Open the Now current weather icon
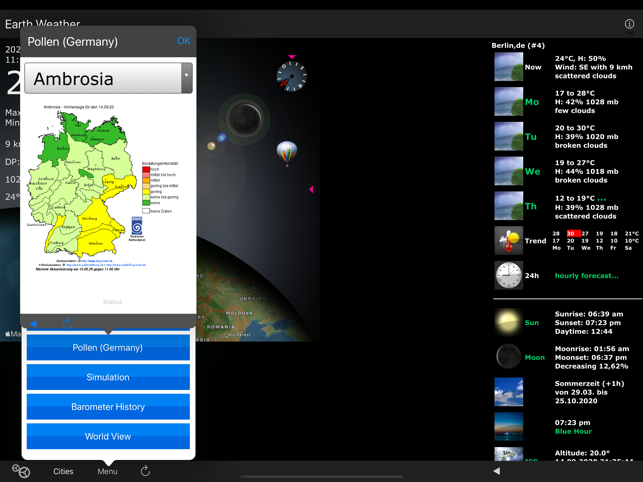643x482 pixels. [x=508, y=67]
